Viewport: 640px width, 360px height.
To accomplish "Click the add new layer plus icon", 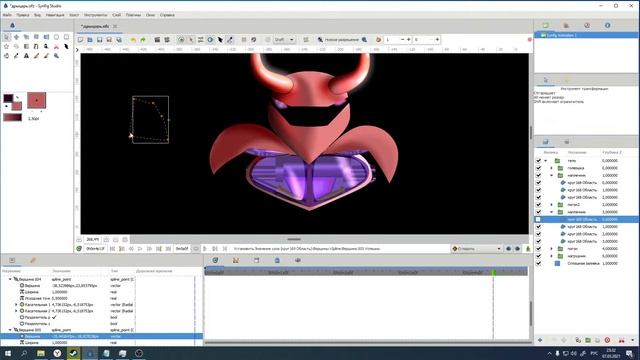I will tap(540, 340).
